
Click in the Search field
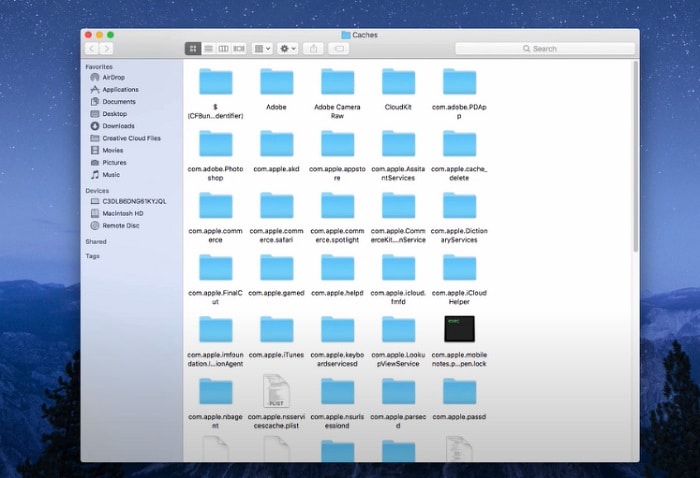click(x=545, y=49)
